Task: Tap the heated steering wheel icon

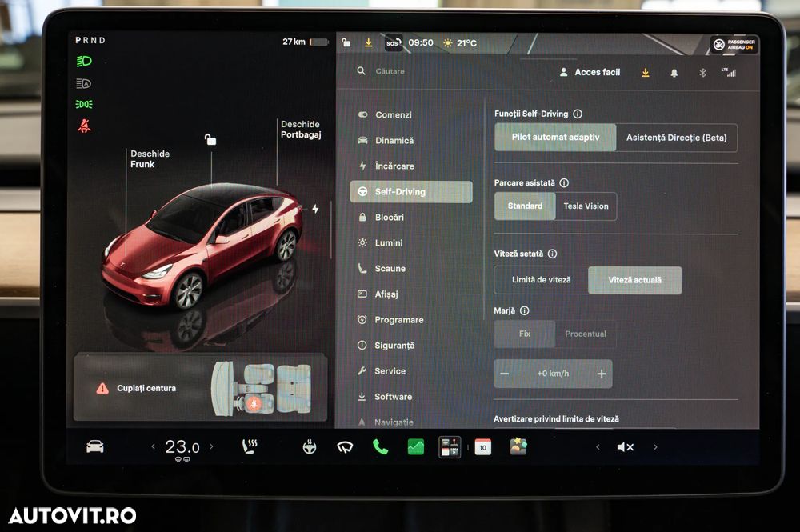Action: [x=309, y=446]
